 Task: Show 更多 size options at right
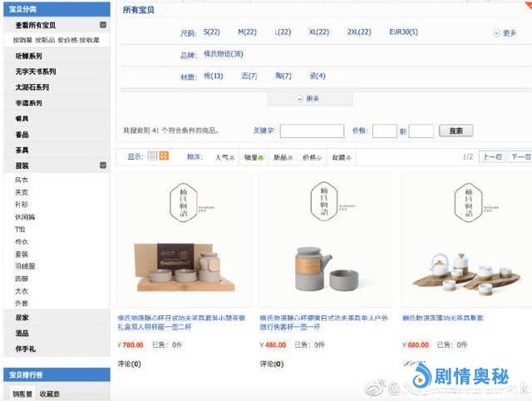point(505,33)
